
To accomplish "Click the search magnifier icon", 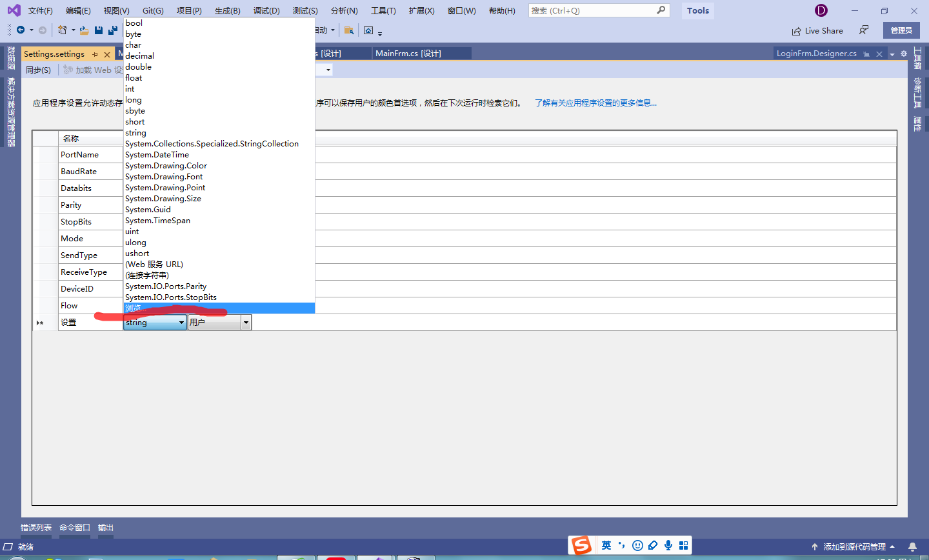I will [x=661, y=10].
